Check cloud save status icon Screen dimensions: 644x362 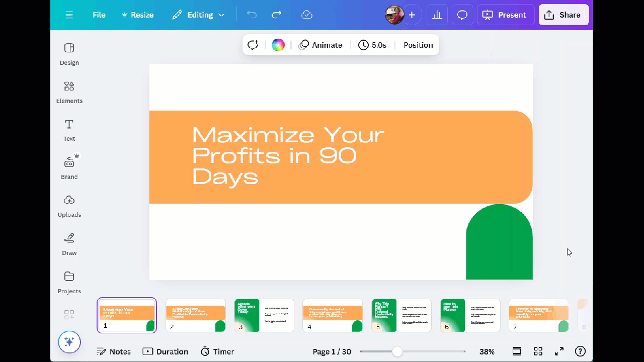pos(307,15)
